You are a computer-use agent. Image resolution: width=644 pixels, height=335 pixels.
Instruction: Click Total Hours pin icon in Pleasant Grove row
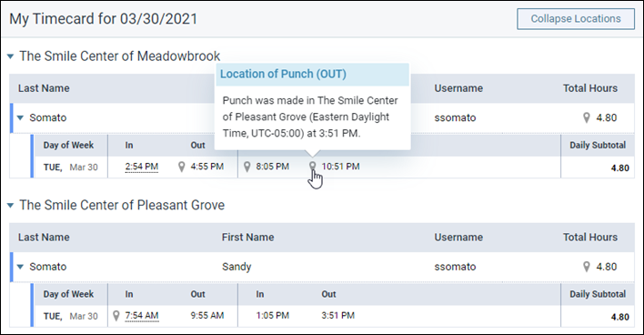point(587,267)
